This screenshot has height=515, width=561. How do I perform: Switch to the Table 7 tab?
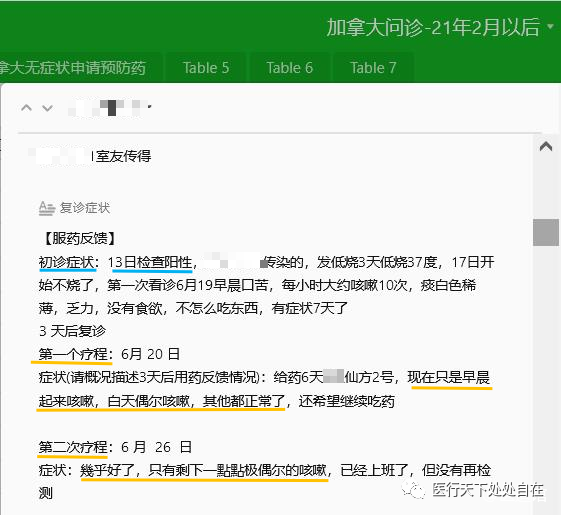pyautogui.click(x=373, y=68)
